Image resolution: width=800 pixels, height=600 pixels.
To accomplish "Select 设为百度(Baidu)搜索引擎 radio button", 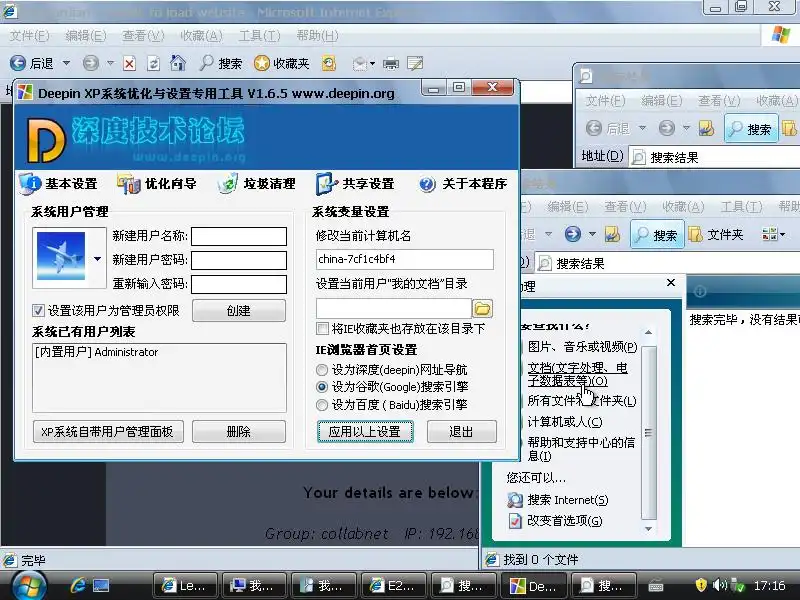I will (322, 405).
